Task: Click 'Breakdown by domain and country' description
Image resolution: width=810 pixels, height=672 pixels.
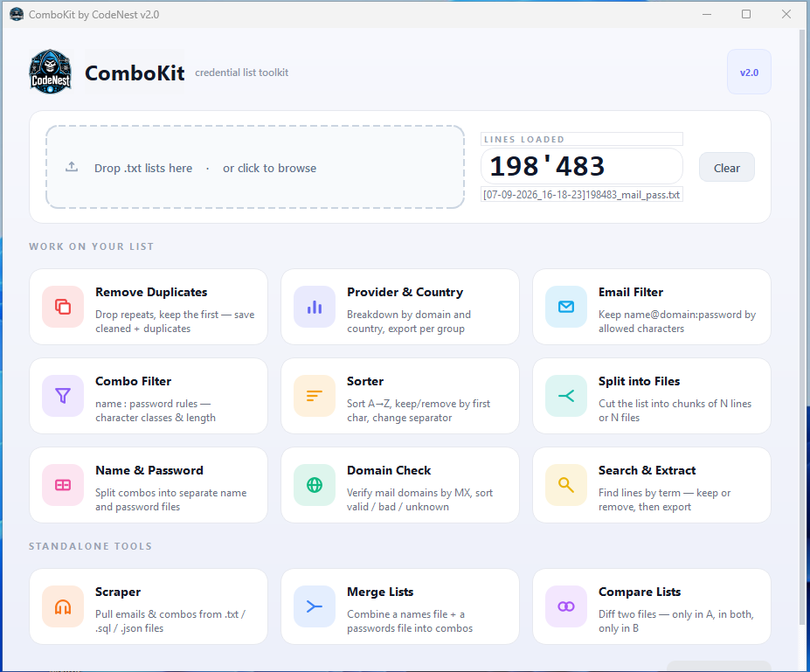Action: (409, 322)
